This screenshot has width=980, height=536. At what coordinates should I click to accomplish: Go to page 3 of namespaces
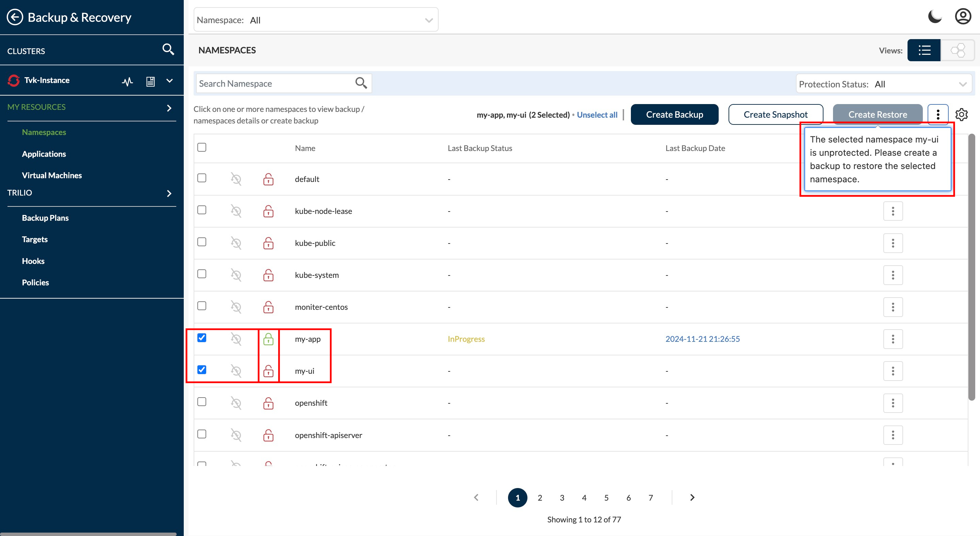click(x=561, y=498)
